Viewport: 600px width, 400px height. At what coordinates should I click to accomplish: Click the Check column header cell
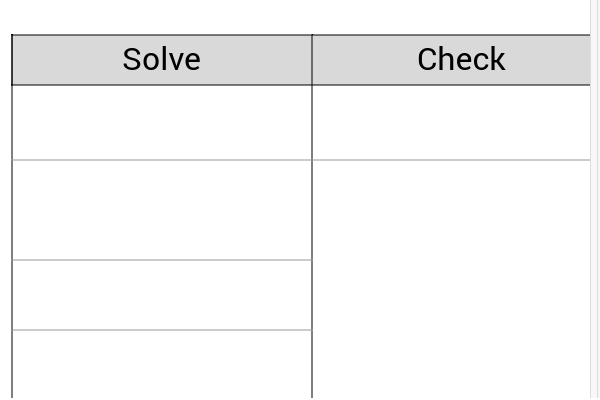click(451, 60)
